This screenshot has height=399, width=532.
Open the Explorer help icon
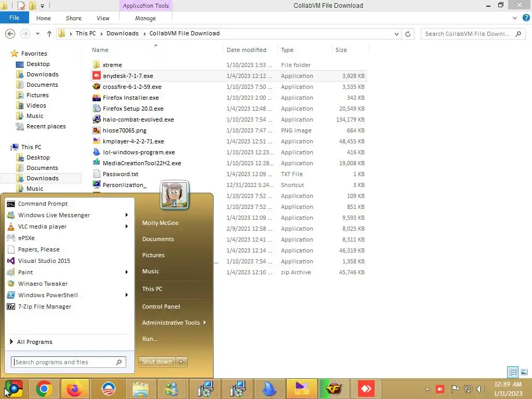(526, 18)
